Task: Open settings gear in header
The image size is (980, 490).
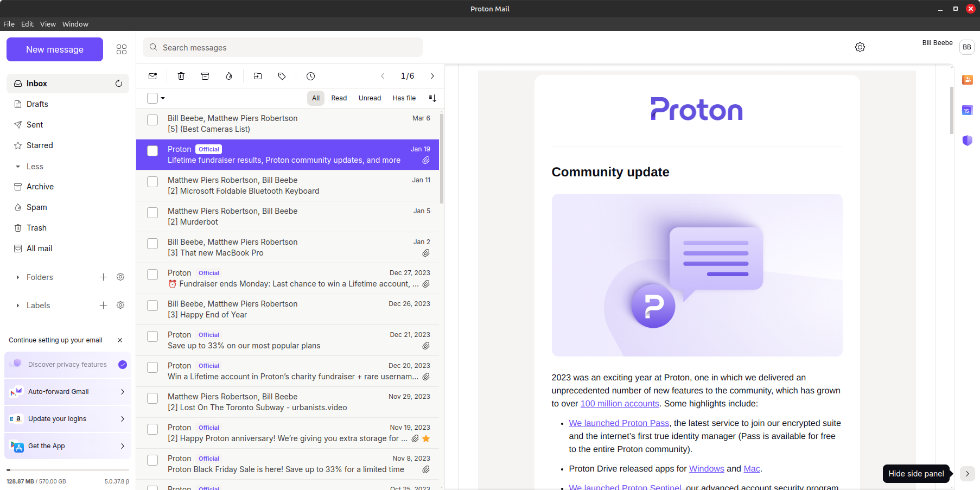Action: (x=860, y=47)
